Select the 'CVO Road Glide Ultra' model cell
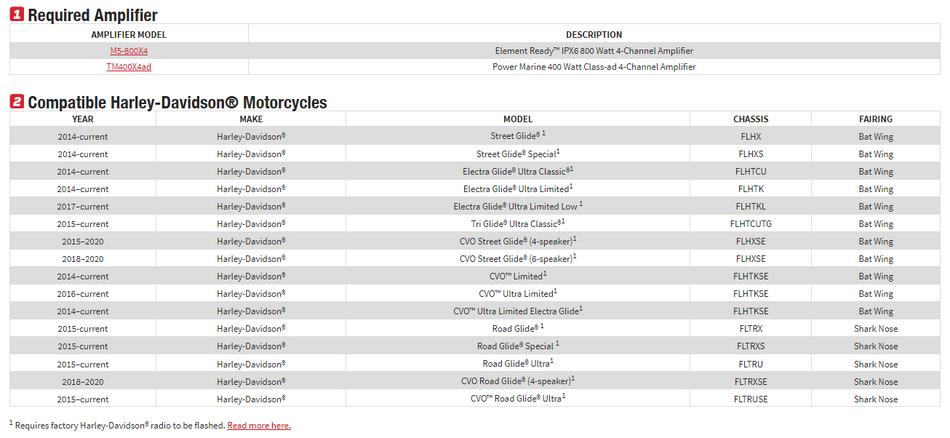This screenshot has width=950, height=438. (518, 399)
